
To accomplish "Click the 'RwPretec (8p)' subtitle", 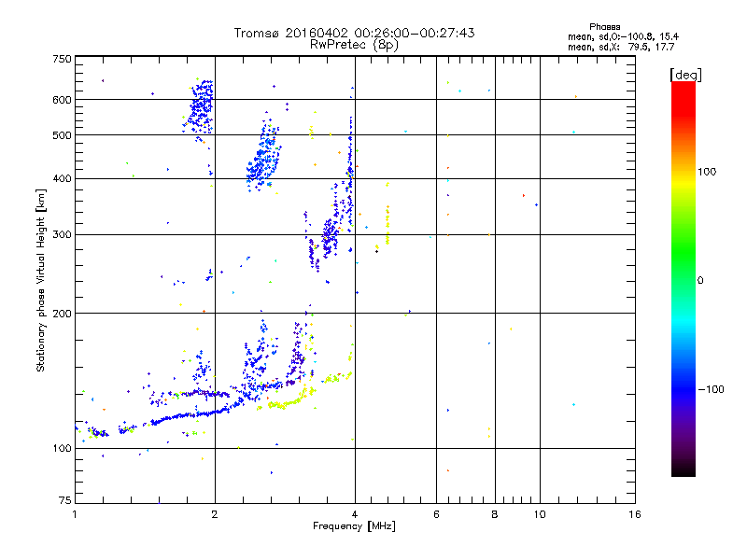I will [354, 45].
